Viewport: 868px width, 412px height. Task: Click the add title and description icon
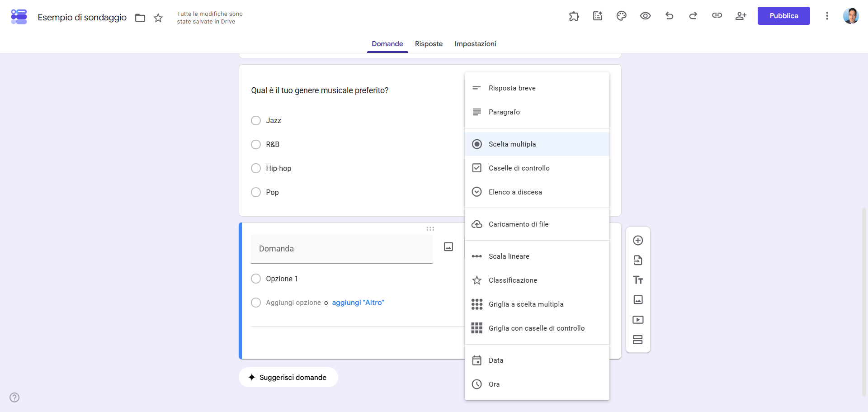[x=638, y=280]
